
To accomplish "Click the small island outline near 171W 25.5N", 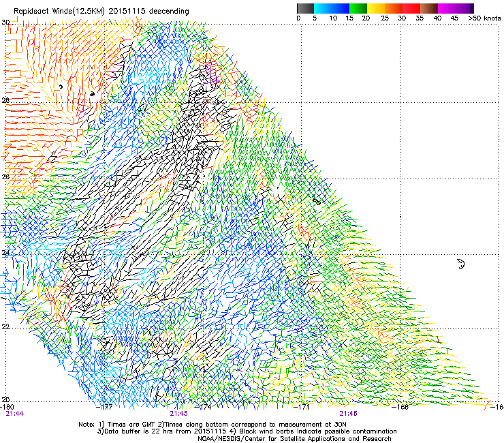I will point(317,201).
